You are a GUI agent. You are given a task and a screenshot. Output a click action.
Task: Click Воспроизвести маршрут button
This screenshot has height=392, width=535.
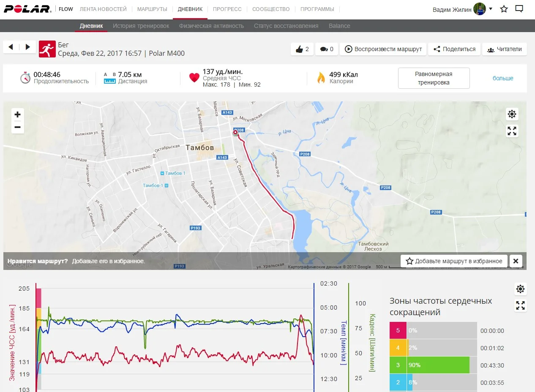point(383,49)
